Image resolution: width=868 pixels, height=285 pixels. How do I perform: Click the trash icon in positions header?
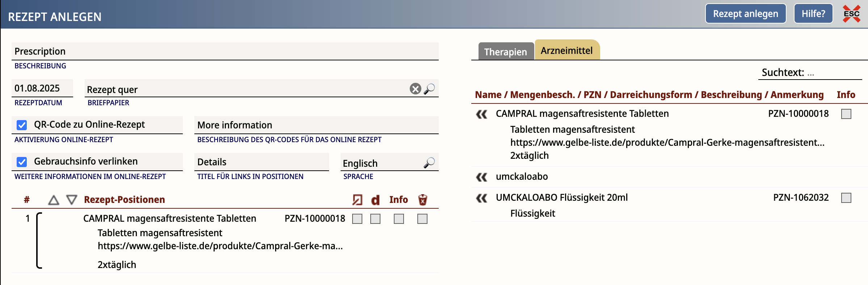pyautogui.click(x=422, y=200)
